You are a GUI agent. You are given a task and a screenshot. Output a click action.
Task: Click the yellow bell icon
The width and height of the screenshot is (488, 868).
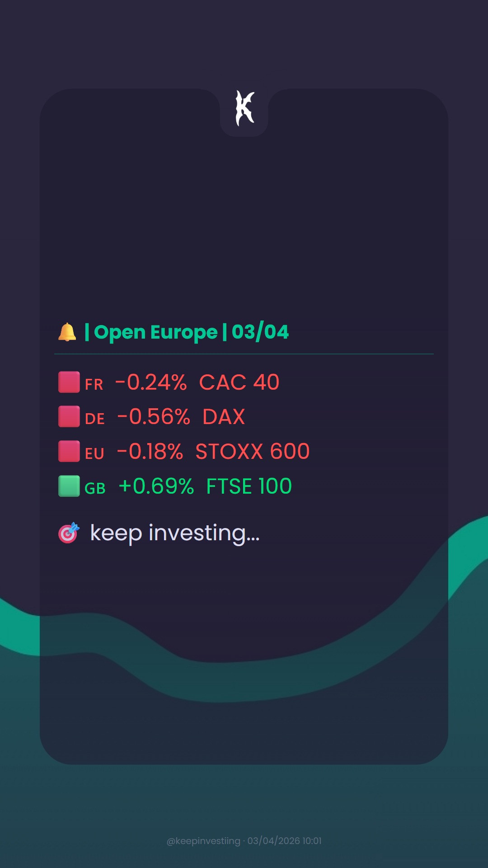coord(67,332)
